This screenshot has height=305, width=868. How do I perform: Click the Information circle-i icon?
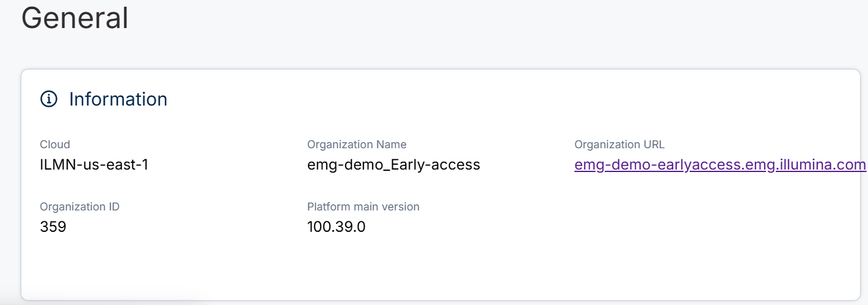[48, 99]
